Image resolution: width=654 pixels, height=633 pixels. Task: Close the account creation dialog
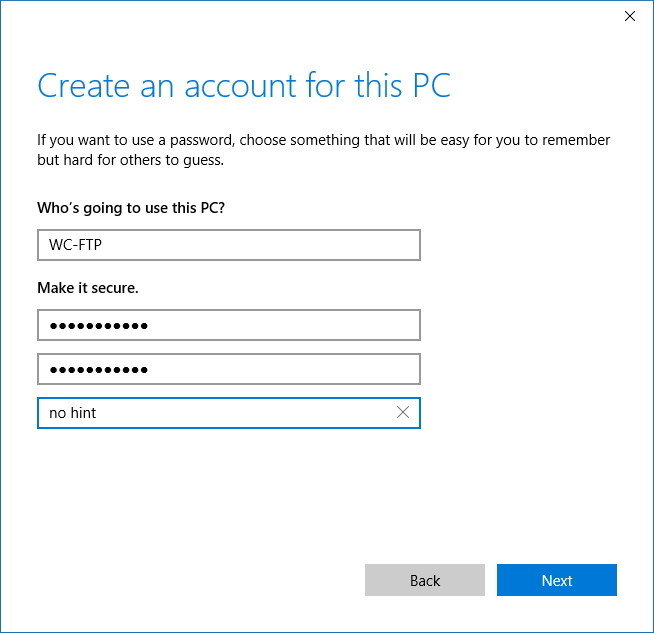(629, 16)
